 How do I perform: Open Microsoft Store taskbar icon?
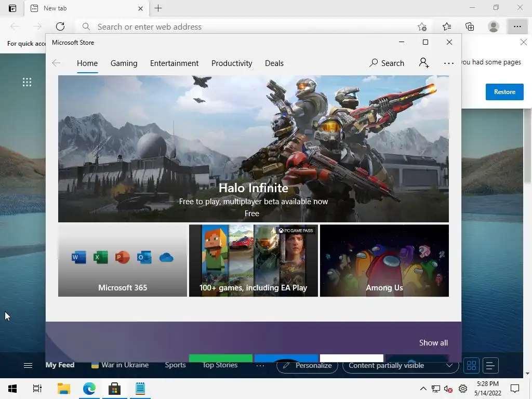tap(115, 389)
